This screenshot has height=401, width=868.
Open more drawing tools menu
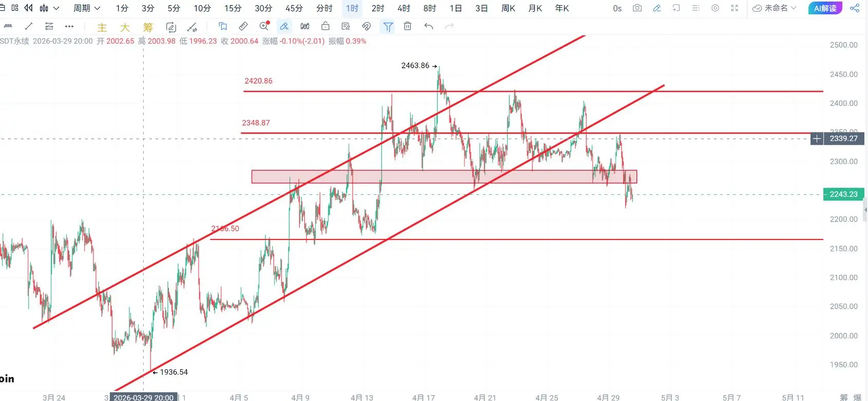click(69, 26)
